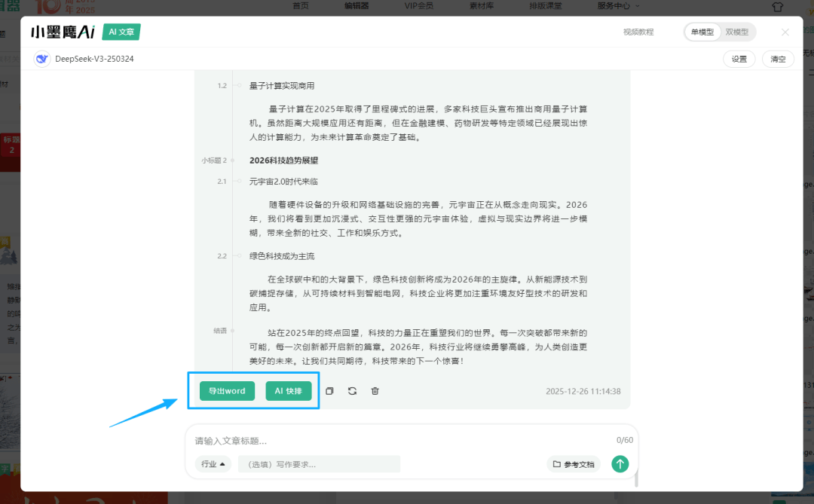The width and height of the screenshot is (814, 504).
Task: Click the article title input field
Action: 399,440
